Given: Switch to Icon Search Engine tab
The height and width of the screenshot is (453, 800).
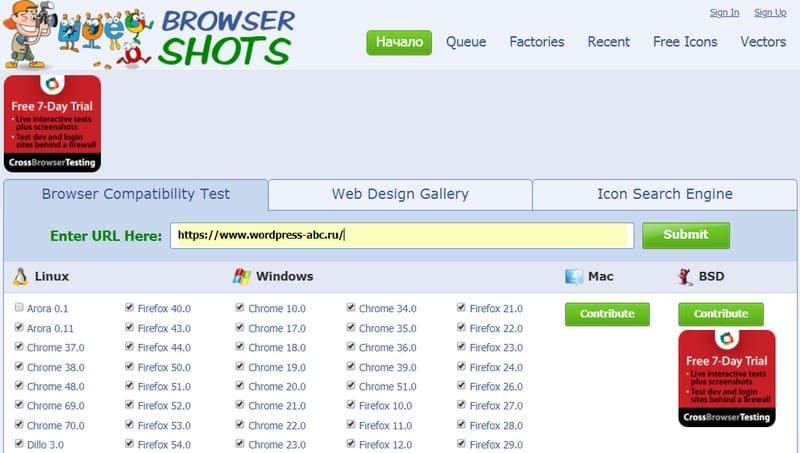Looking at the screenshot, I should 665,194.
